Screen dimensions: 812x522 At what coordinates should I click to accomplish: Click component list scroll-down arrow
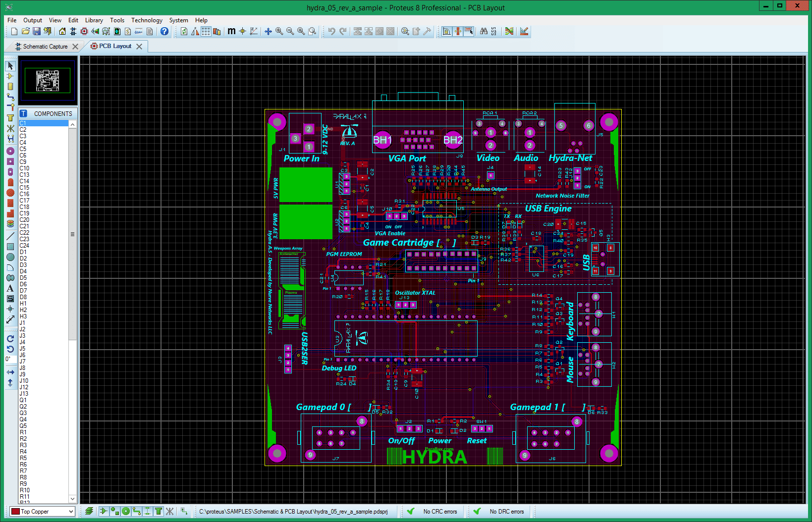tap(72, 499)
